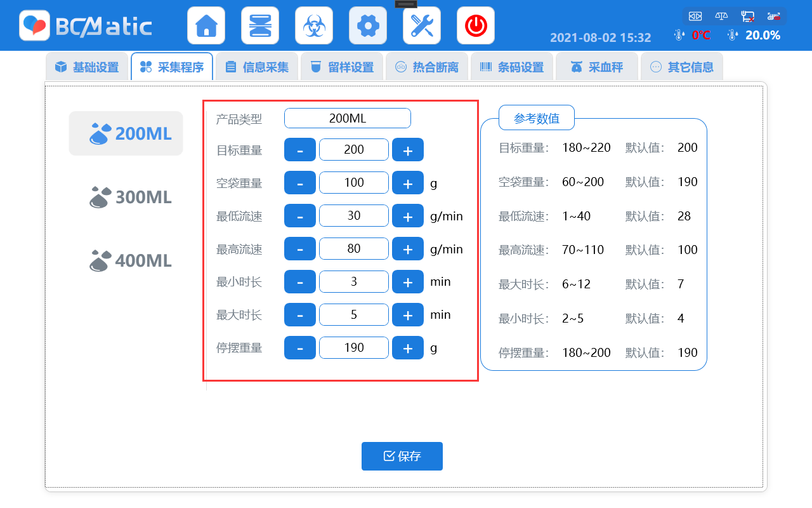The height and width of the screenshot is (508, 812).
Task: Decrease 最高流速 with its minus button
Action: pyautogui.click(x=299, y=248)
